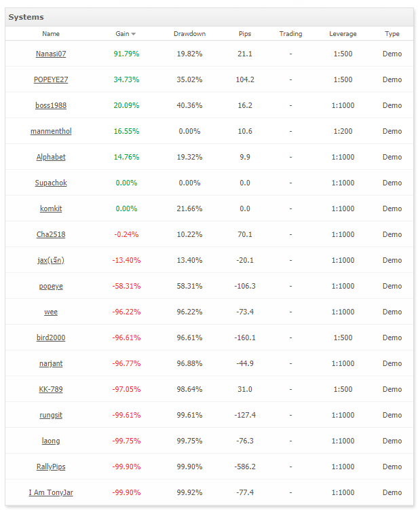Sort by the Pips column header
The height and width of the screenshot is (510, 420).
tap(245, 34)
